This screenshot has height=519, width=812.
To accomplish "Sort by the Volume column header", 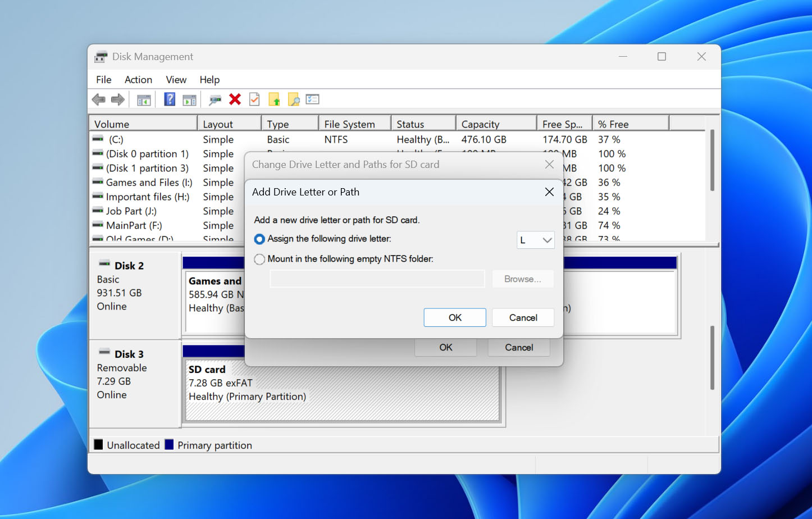I will pos(143,124).
